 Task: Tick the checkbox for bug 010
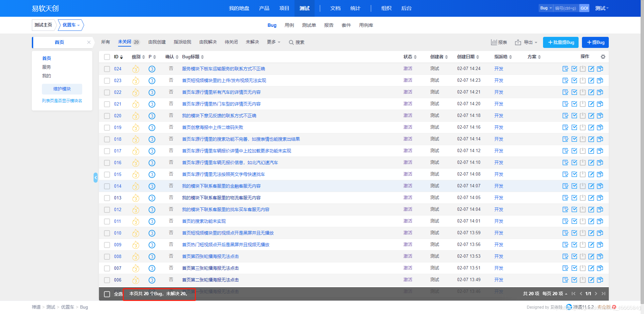107,233
